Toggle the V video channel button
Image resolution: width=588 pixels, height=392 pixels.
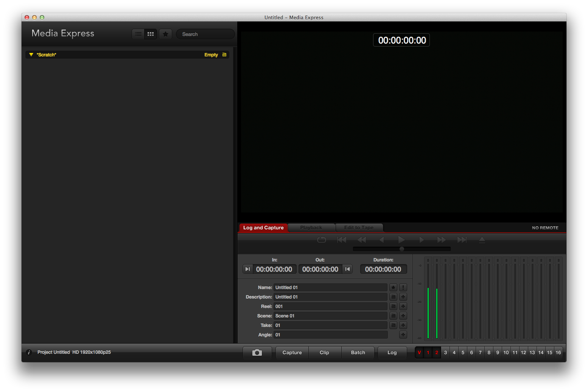[419, 353]
